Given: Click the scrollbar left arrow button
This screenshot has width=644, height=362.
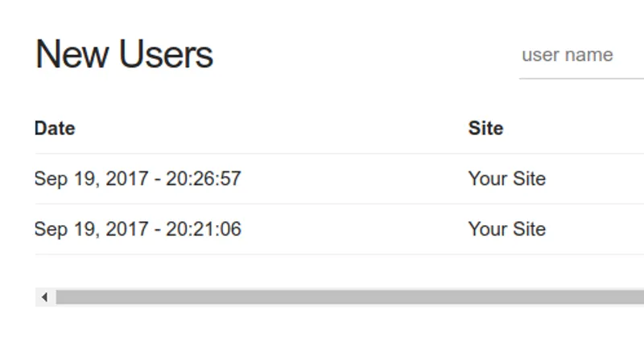Looking at the screenshot, I should tap(45, 297).
